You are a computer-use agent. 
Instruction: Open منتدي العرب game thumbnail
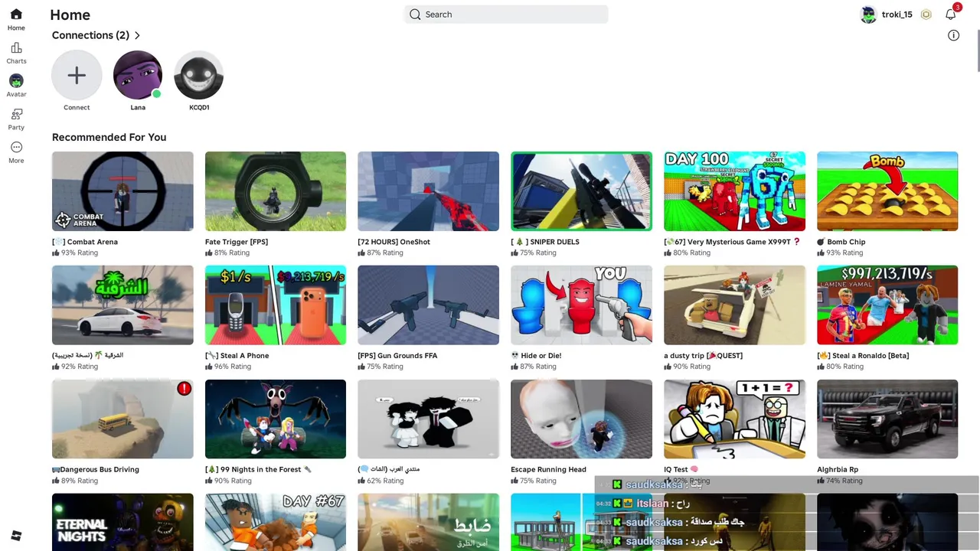click(x=428, y=419)
